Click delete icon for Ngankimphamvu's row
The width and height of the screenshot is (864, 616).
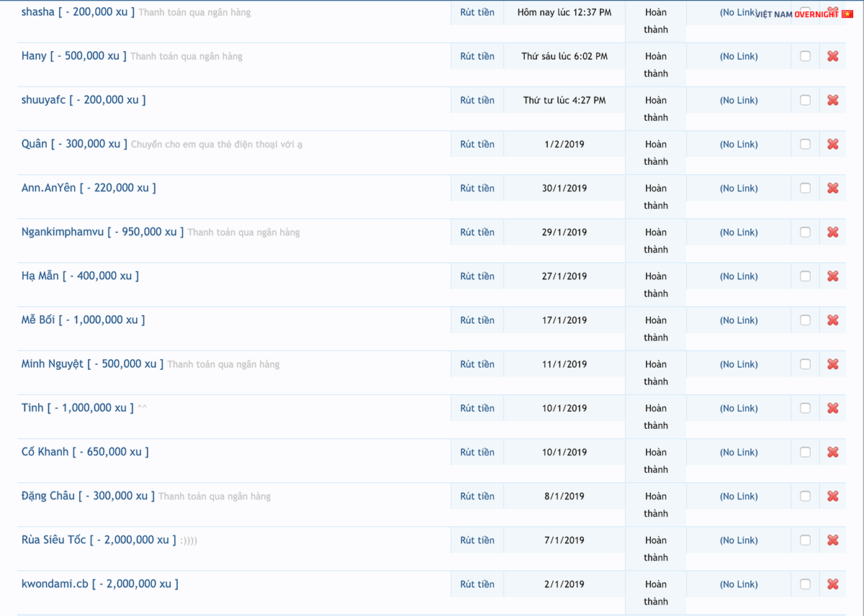click(x=833, y=232)
